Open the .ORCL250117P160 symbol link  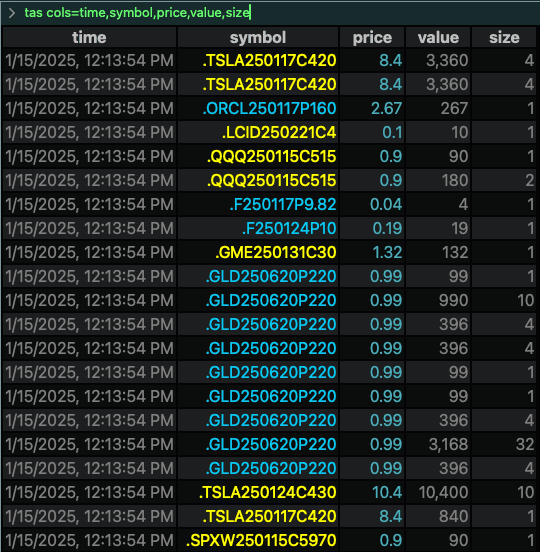[x=269, y=108]
